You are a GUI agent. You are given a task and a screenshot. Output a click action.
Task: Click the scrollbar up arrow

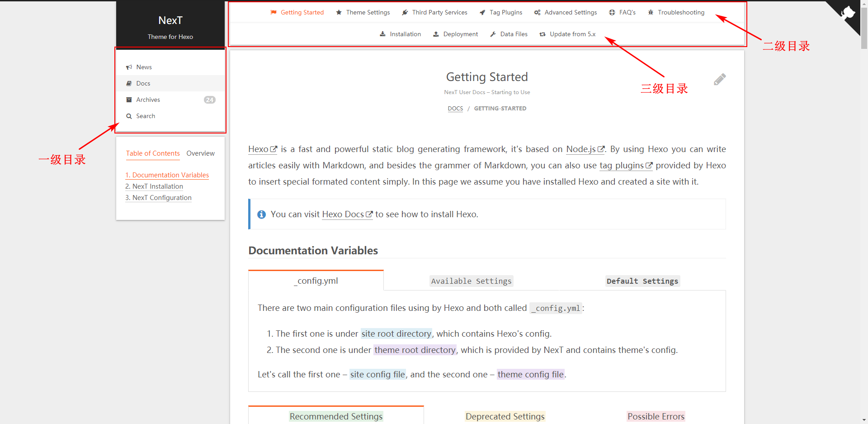point(864,4)
